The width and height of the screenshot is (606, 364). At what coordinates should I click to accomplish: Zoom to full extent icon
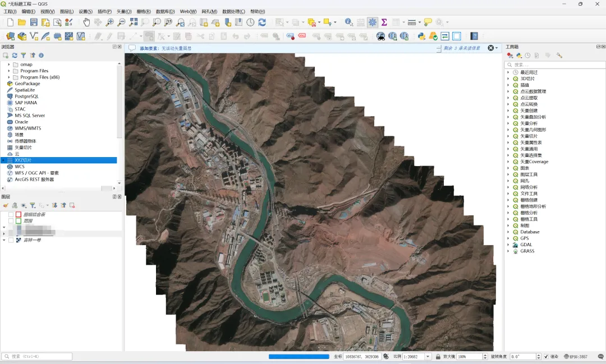pos(134,22)
